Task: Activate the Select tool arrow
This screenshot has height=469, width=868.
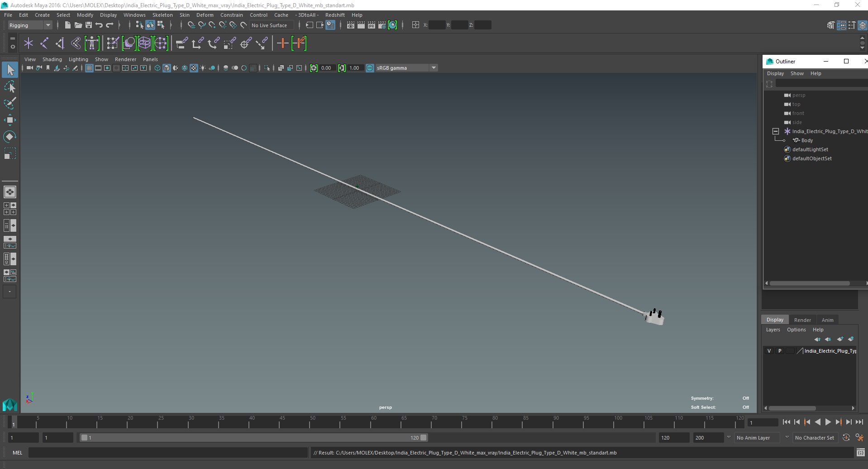Action: click(x=10, y=70)
